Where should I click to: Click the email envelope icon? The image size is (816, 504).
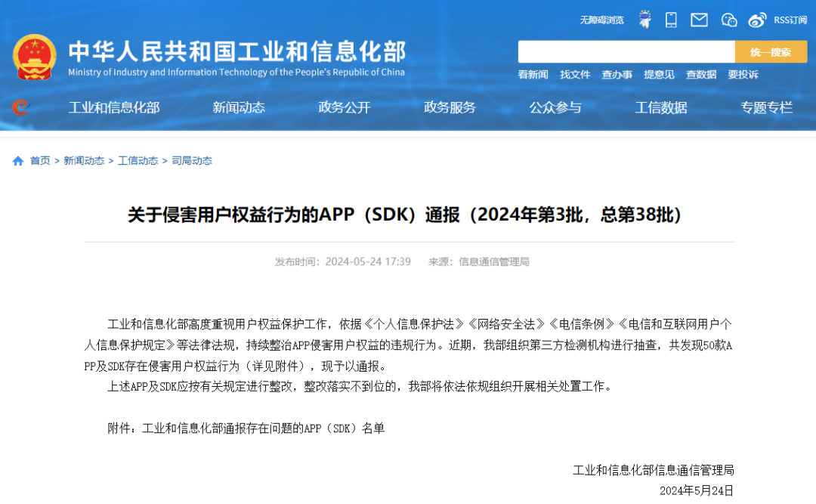tap(699, 20)
